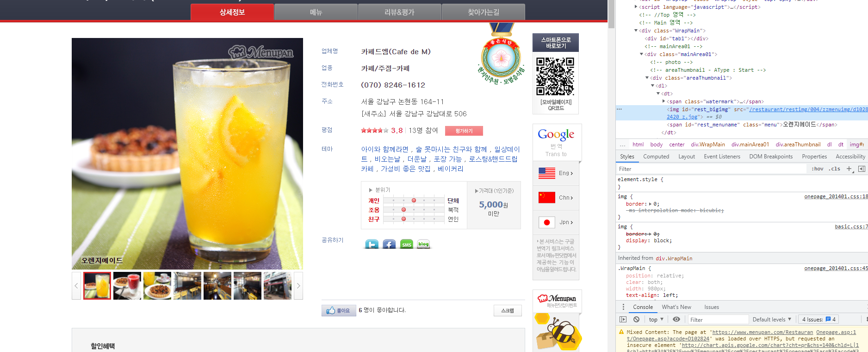
Task: Switch to the 찾아가는길 tab
Action: click(484, 12)
